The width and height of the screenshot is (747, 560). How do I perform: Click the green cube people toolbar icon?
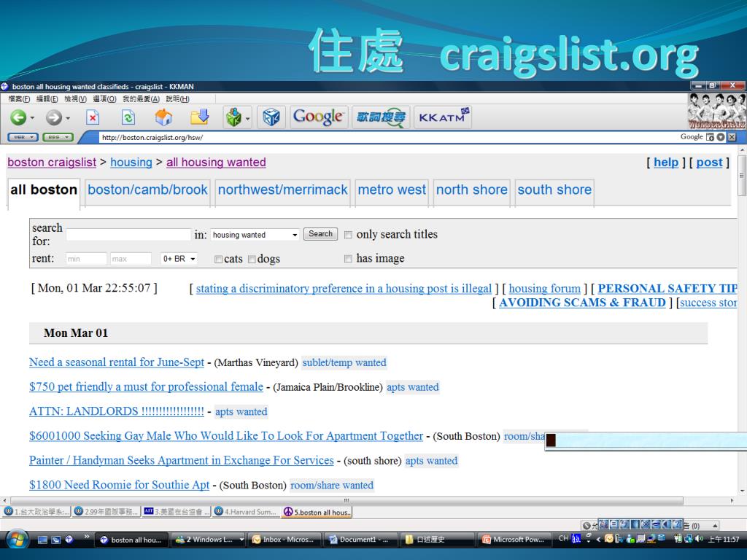(x=233, y=117)
